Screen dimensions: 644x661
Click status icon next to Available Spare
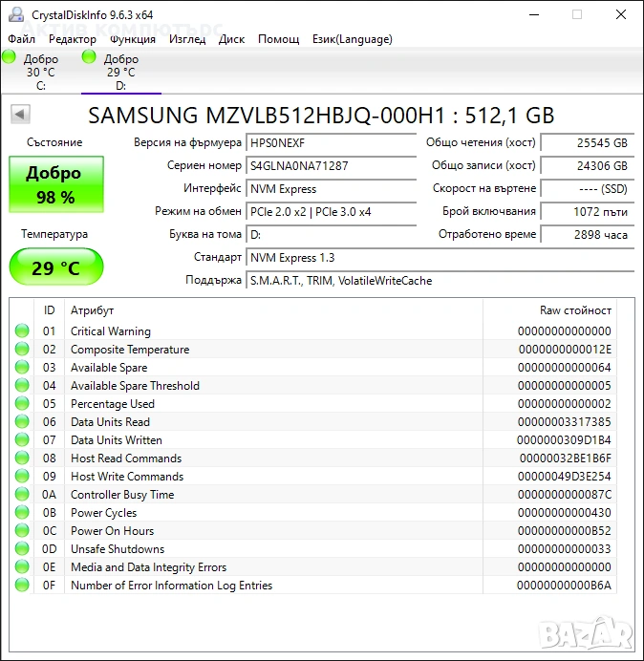(x=22, y=368)
